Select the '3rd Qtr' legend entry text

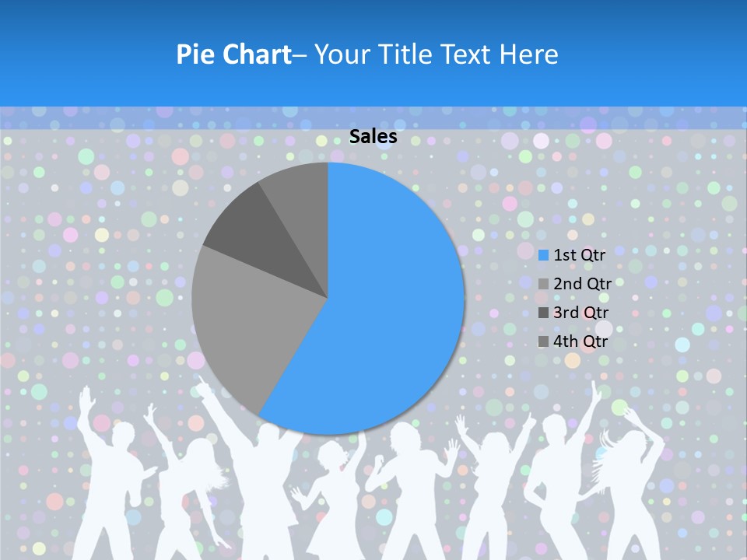coord(580,313)
